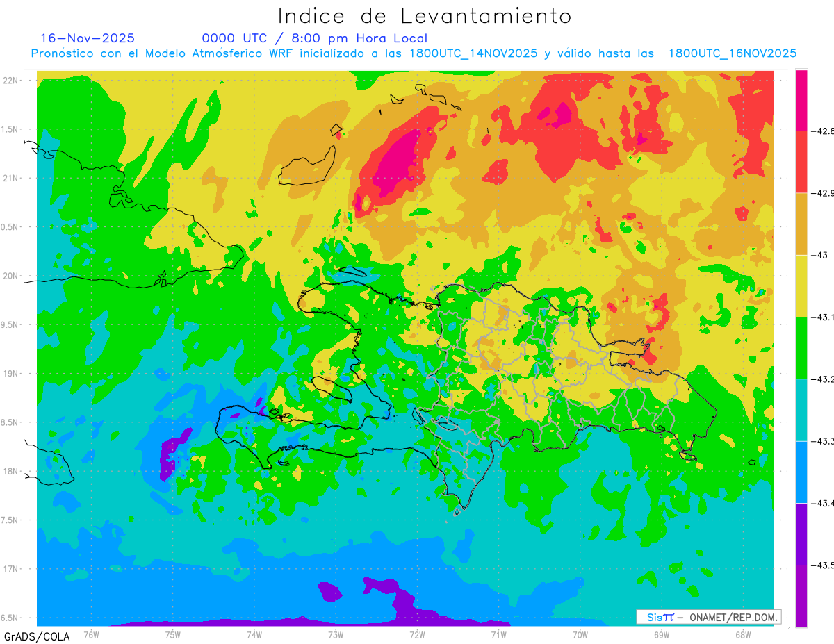
Task: Click the latitude label "20N"
Action: tap(10, 276)
